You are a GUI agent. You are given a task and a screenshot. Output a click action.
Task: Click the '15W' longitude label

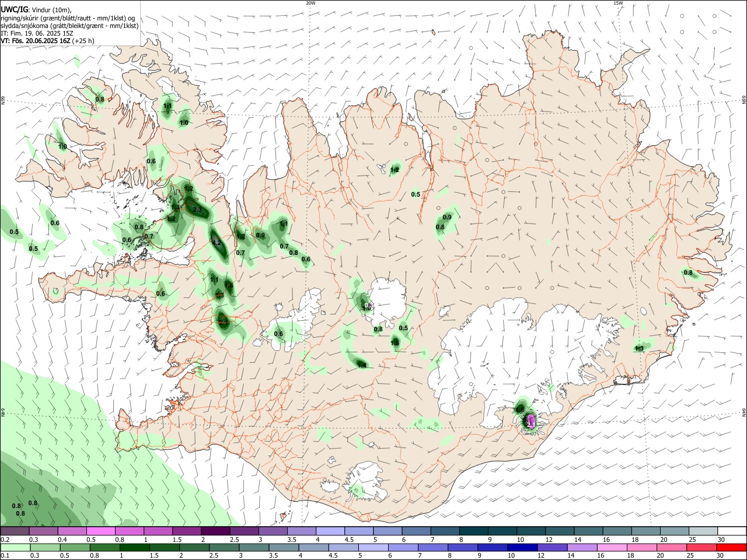point(618,3)
